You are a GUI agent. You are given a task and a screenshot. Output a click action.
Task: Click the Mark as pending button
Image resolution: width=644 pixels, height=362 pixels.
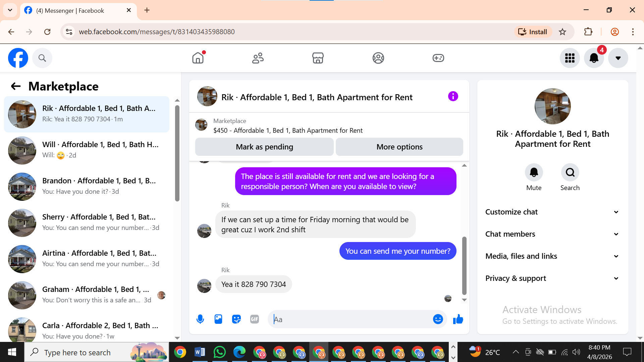(x=264, y=147)
